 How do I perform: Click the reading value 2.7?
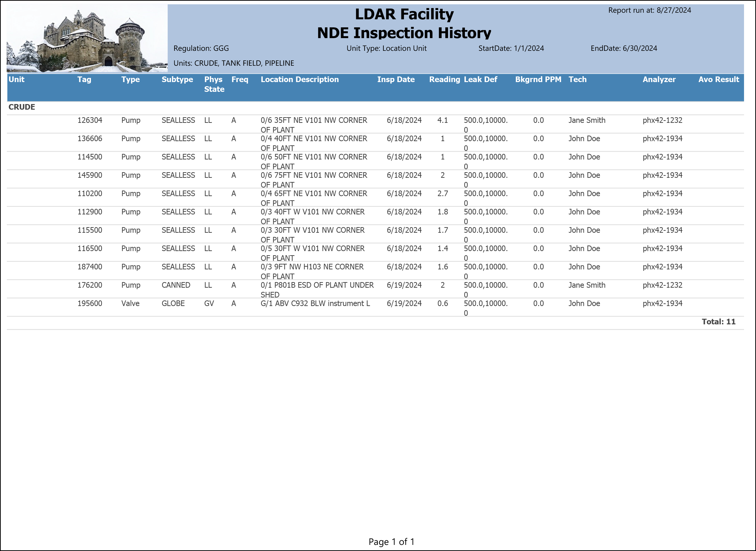(x=443, y=194)
